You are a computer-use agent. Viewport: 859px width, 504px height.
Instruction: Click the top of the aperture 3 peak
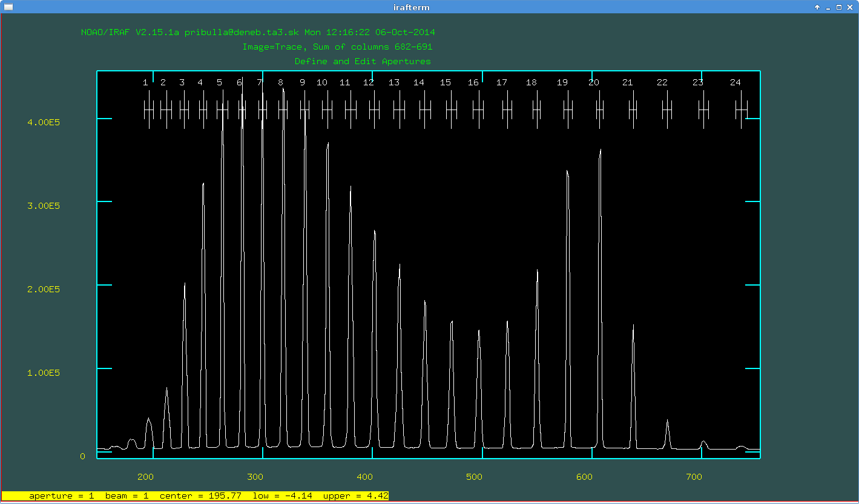[185, 284]
